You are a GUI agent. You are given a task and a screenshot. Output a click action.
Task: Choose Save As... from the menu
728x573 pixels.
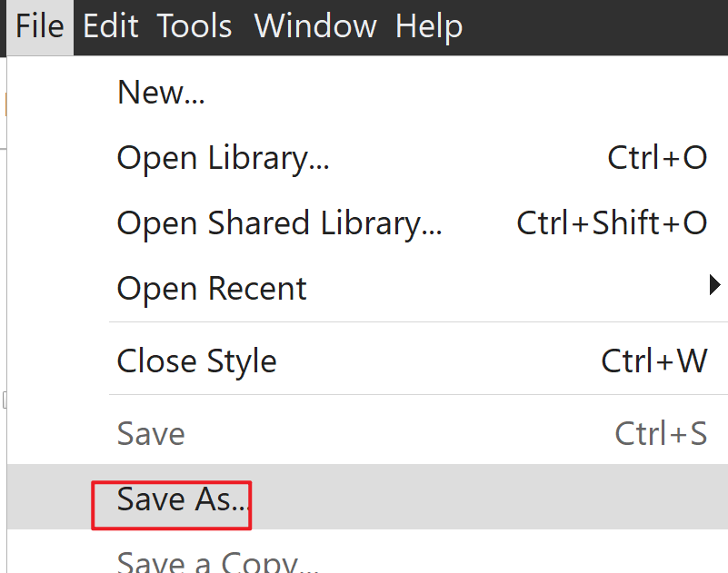point(182,499)
